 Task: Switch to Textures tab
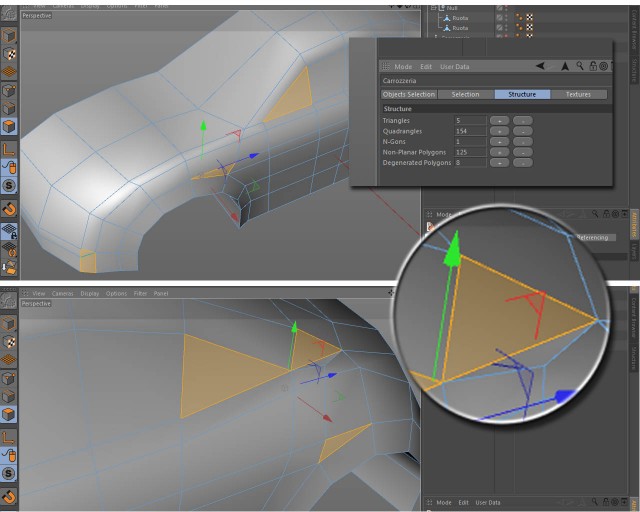(578, 94)
